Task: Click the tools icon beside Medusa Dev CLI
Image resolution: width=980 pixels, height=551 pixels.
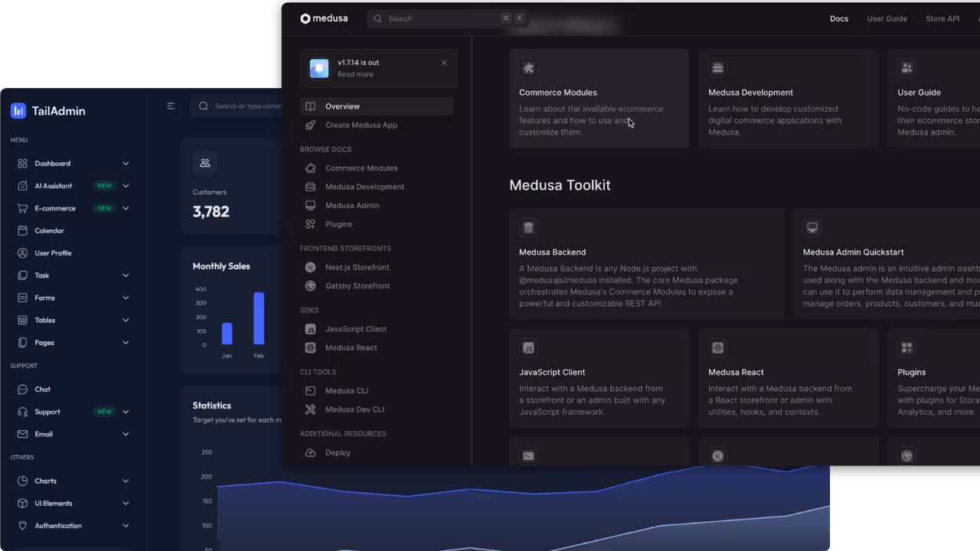Action: [x=310, y=409]
